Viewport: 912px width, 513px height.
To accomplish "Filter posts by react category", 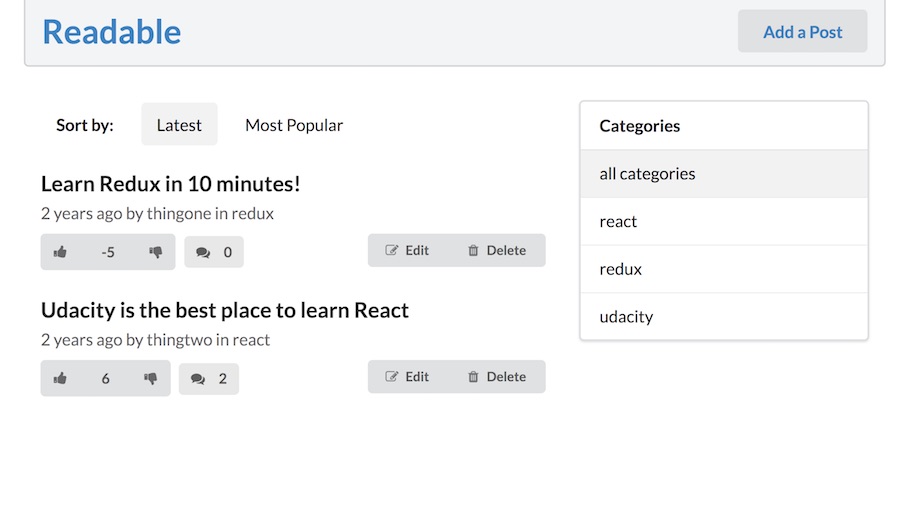I will point(618,222).
